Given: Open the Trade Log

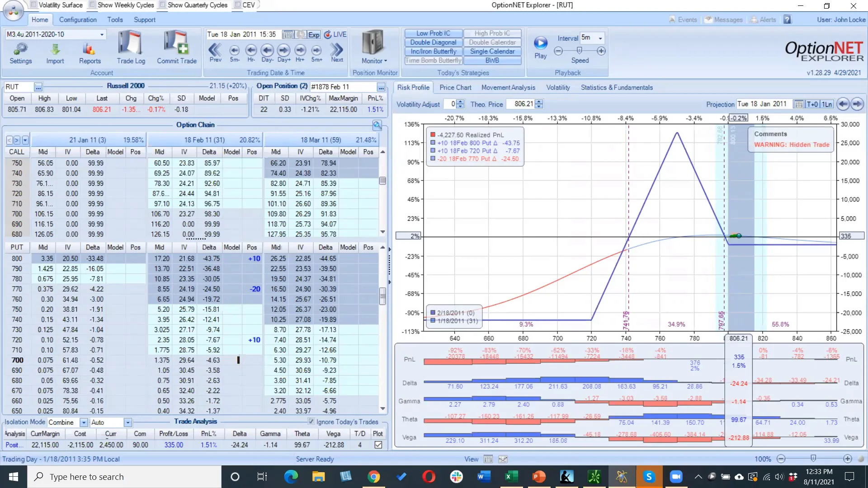Looking at the screenshot, I should pos(131,47).
